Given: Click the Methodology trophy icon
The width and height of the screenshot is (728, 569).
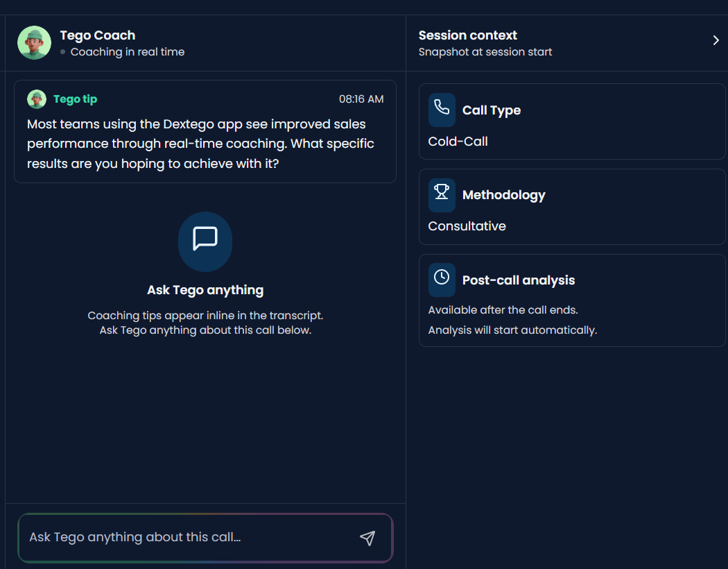Looking at the screenshot, I should [442, 195].
